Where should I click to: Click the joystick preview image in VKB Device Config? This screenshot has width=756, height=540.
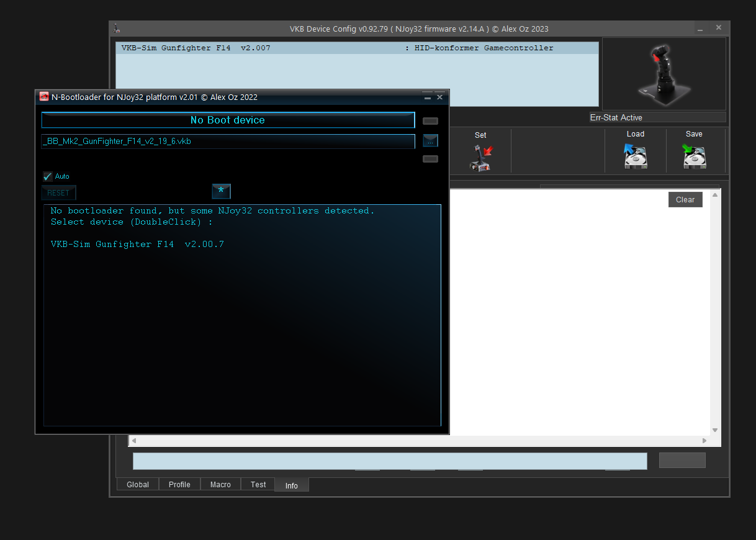point(664,74)
